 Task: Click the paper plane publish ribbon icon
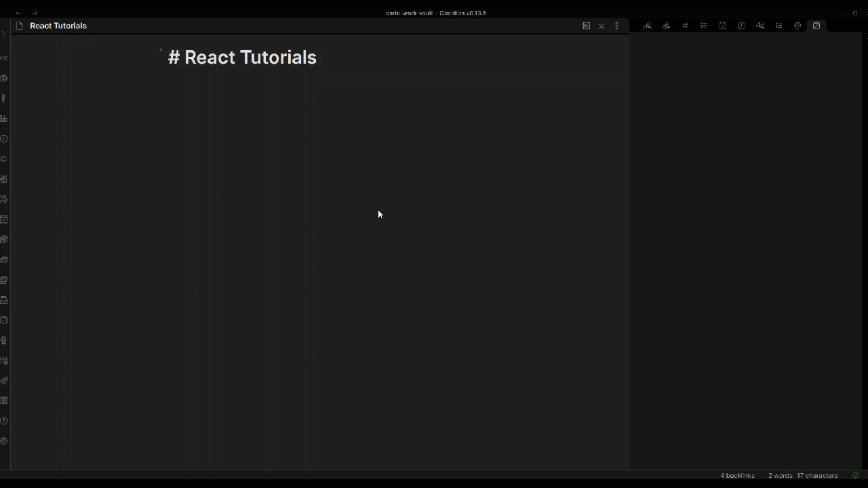tap(3, 380)
